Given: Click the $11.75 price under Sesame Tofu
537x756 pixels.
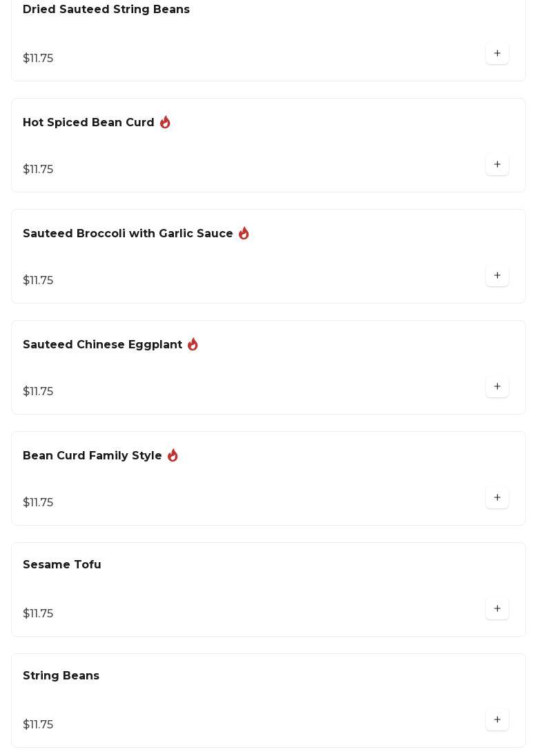Looking at the screenshot, I should (x=38, y=613).
